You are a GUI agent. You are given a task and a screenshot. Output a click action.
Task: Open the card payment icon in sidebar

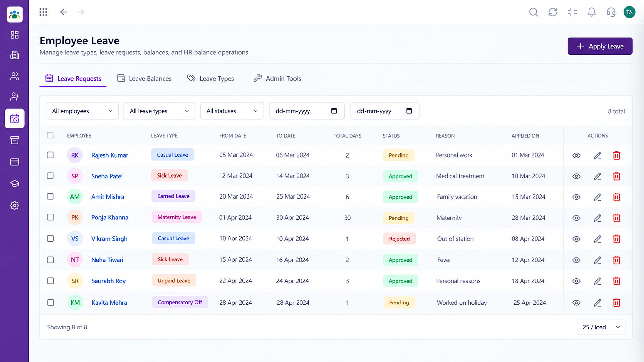click(x=14, y=162)
